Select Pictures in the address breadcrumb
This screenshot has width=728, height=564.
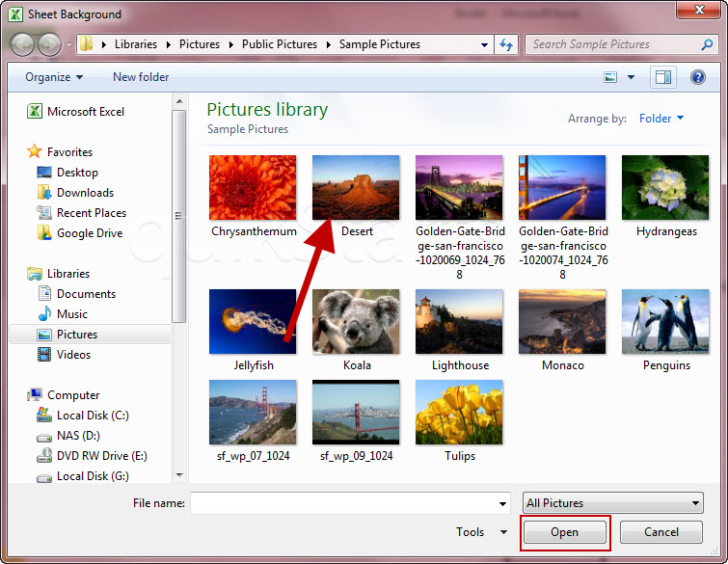tap(200, 44)
